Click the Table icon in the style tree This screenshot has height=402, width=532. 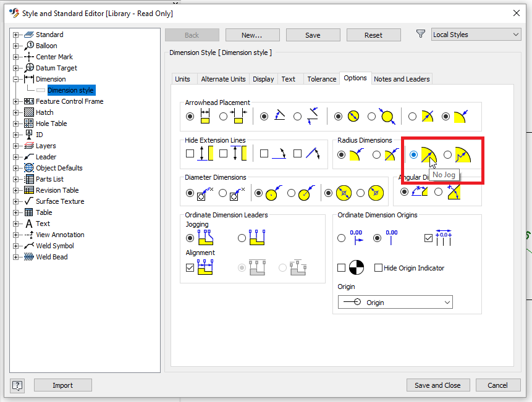(28, 212)
